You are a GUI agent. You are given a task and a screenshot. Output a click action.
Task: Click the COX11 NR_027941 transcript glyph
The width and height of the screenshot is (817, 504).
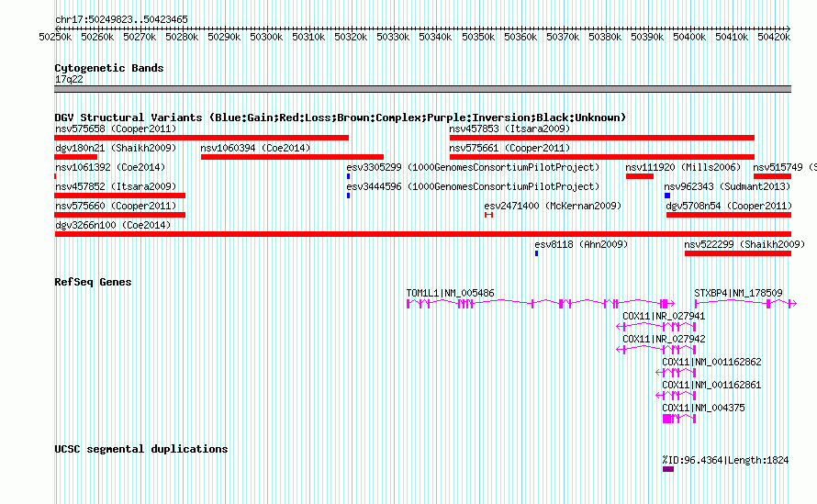pyautogui.click(x=656, y=326)
